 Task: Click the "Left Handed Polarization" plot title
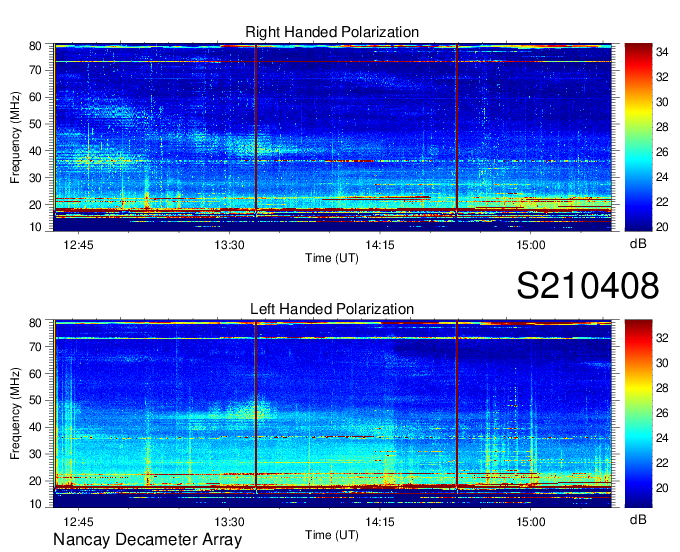coord(332,309)
